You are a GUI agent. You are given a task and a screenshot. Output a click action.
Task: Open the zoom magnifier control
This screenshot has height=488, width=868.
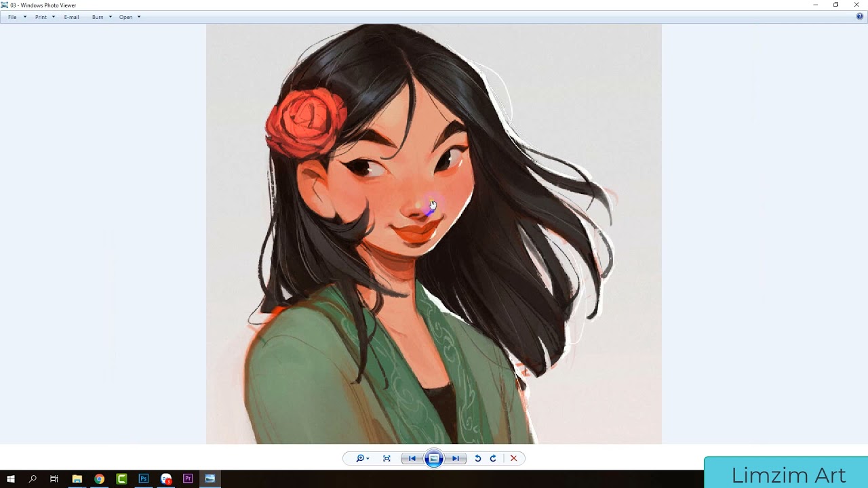tap(363, 459)
